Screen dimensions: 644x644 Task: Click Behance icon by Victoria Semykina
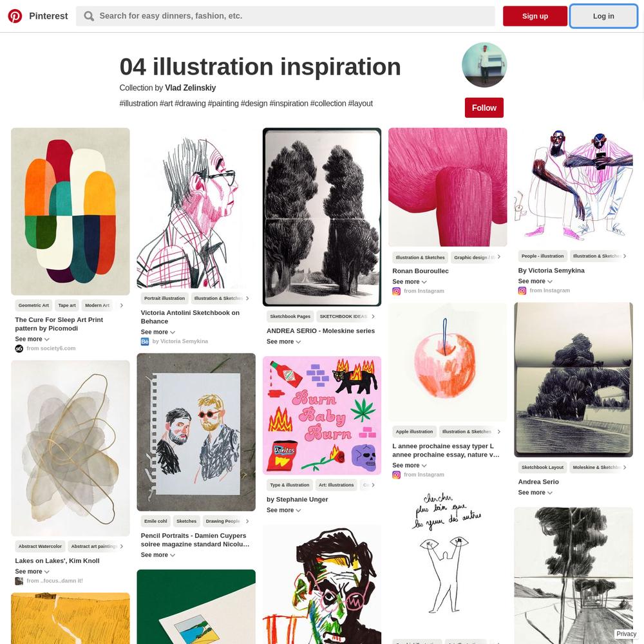click(144, 341)
